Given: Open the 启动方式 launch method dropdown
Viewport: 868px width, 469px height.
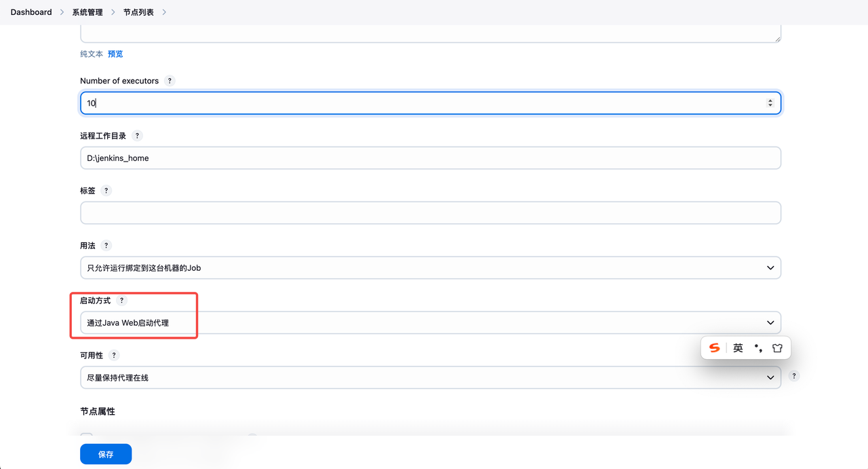Looking at the screenshot, I should (430, 323).
